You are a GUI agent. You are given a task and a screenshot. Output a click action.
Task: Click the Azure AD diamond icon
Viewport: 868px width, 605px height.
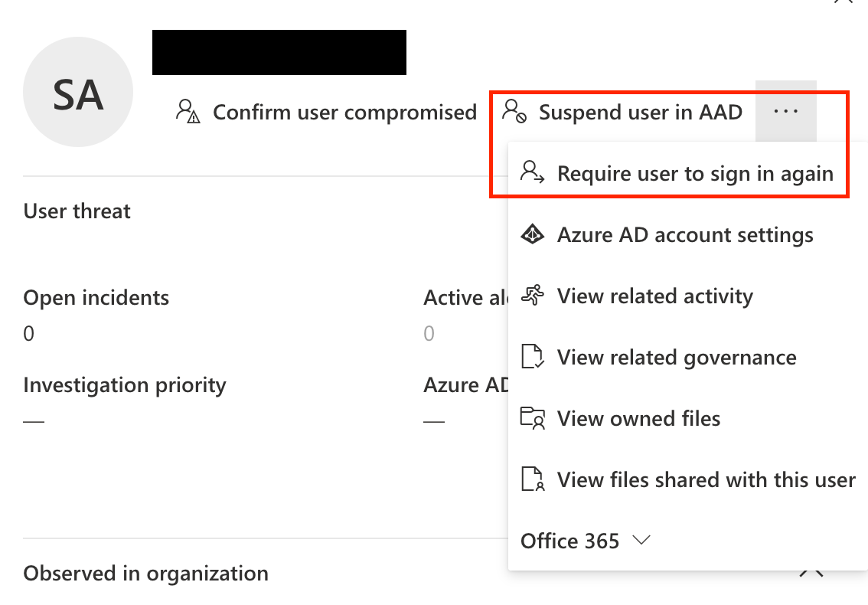pos(531,234)
